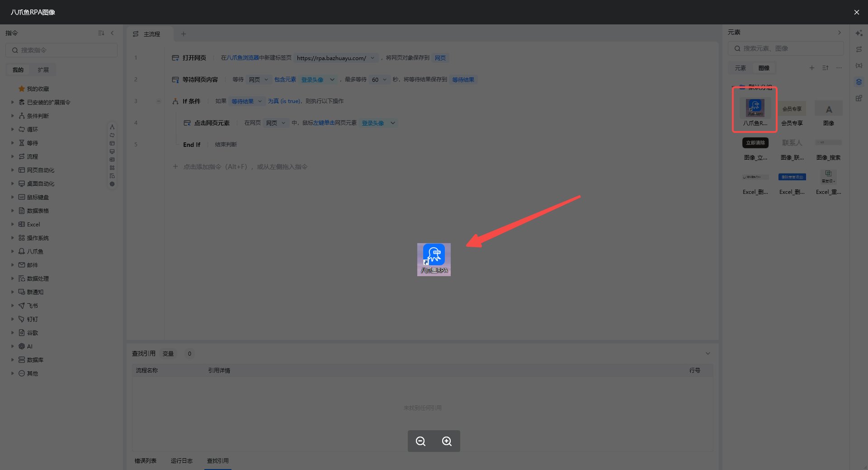Click the 八爪鱼RPA image in the preview
Image resolution: width=868 pixels, height=470 pixels.
434,259
